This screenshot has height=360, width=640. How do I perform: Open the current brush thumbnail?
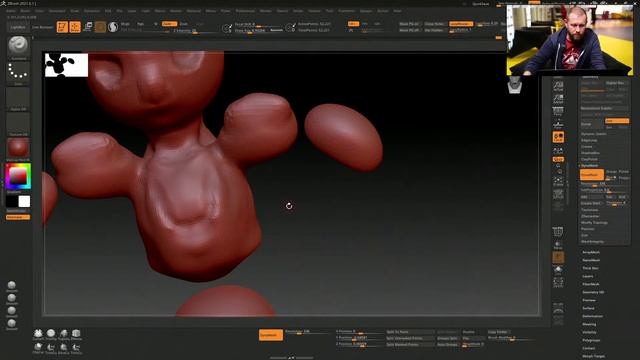[x=18, y=46]
